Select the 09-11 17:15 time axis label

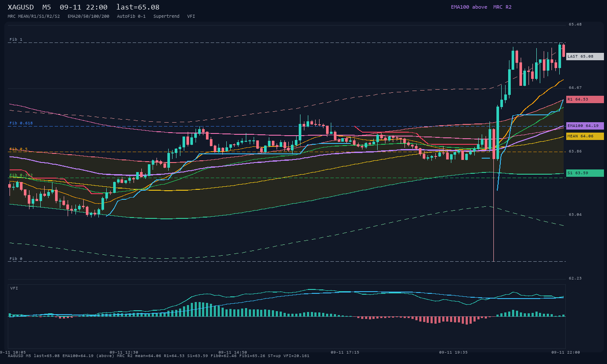pyautogui.click(x=345, y=352)
